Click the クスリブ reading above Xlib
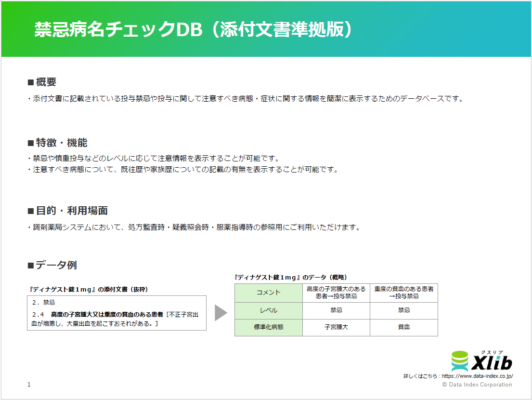The image size is (532, 400). pos(492,352)
